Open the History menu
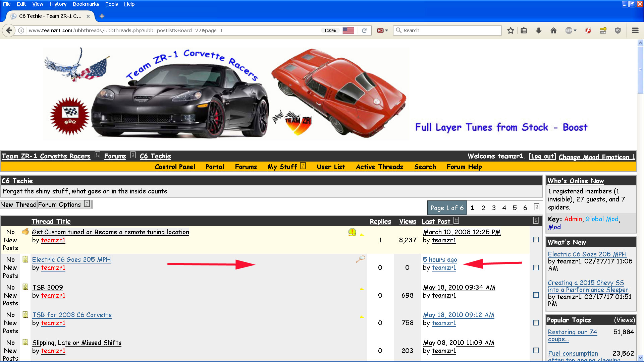644x362 pixels. point(58,4)
